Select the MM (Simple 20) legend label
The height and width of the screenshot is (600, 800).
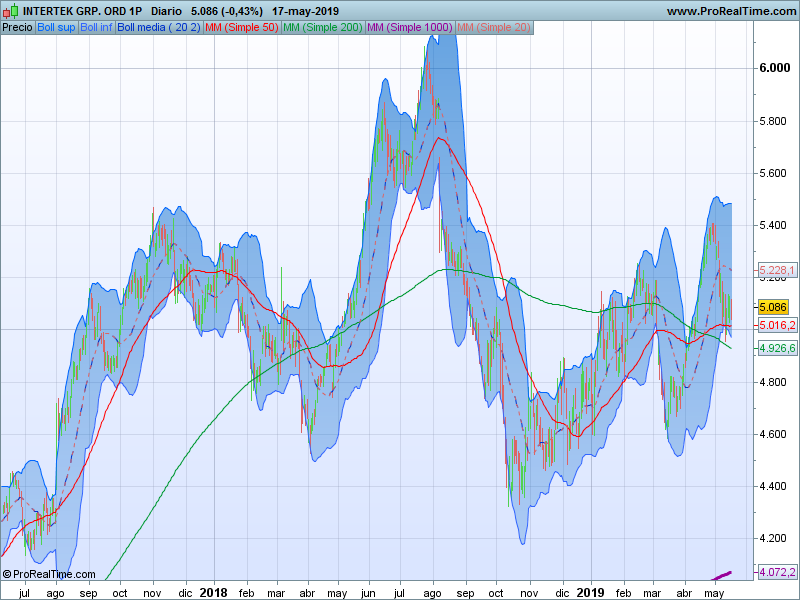(494, 28)
